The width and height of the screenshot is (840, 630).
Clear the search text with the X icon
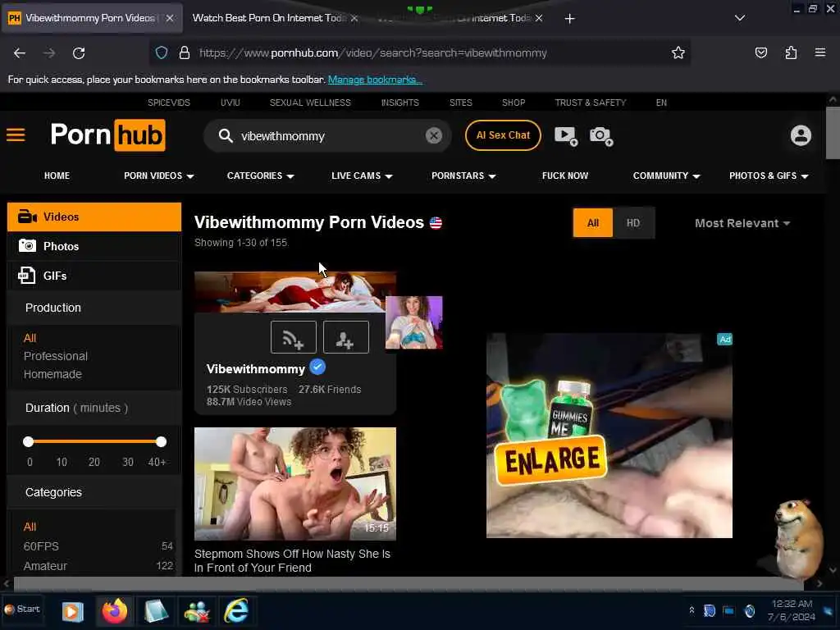pos(433,135)
